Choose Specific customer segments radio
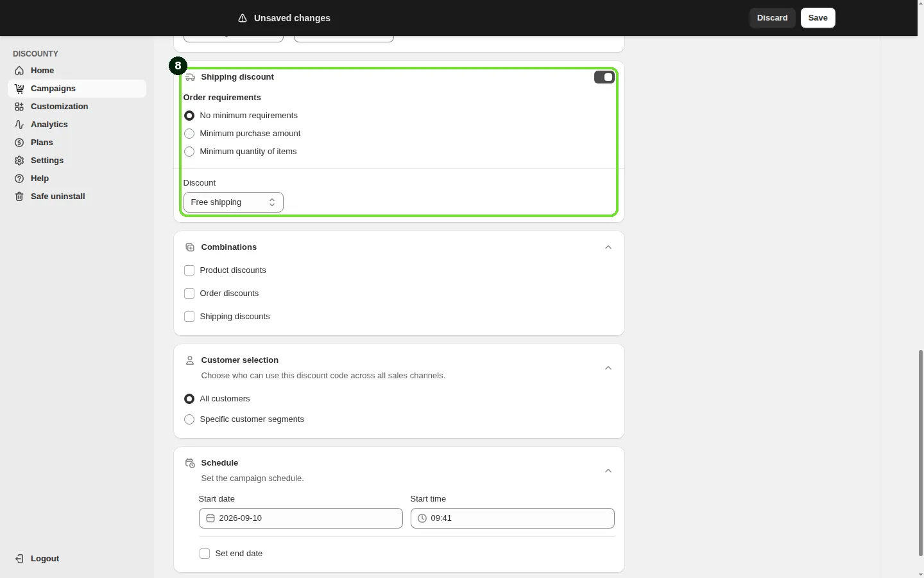The width and height of the screenshot is (924, 578). point(189,419)
